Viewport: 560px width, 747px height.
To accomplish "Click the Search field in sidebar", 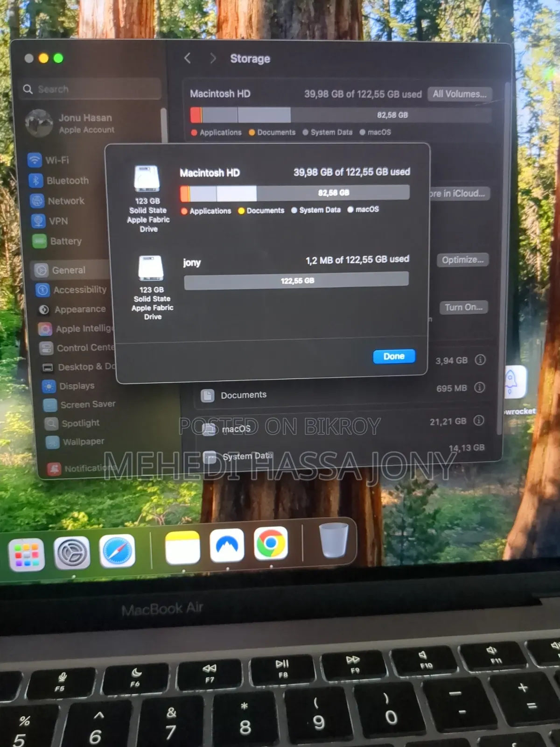I will (91, 89).
